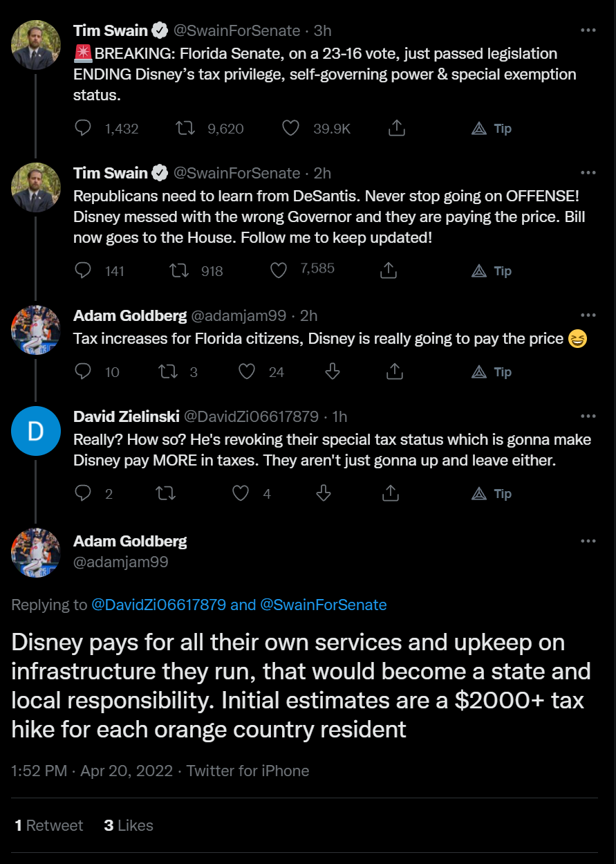
Task: Tip Tim Swain on the BREAKING tweet
Action: 492,129
